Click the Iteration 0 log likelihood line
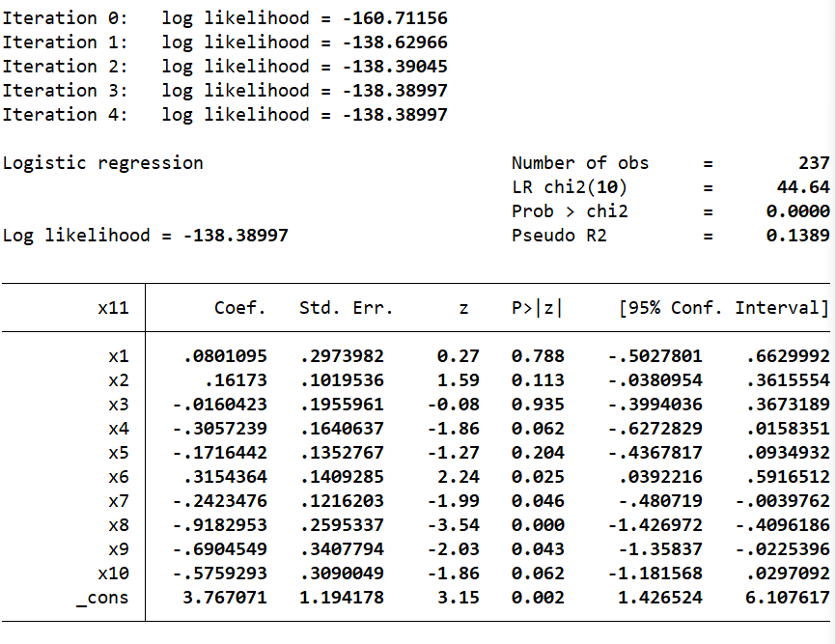The height and width of the screenshot is (644, 836). [x=224, y=18]
